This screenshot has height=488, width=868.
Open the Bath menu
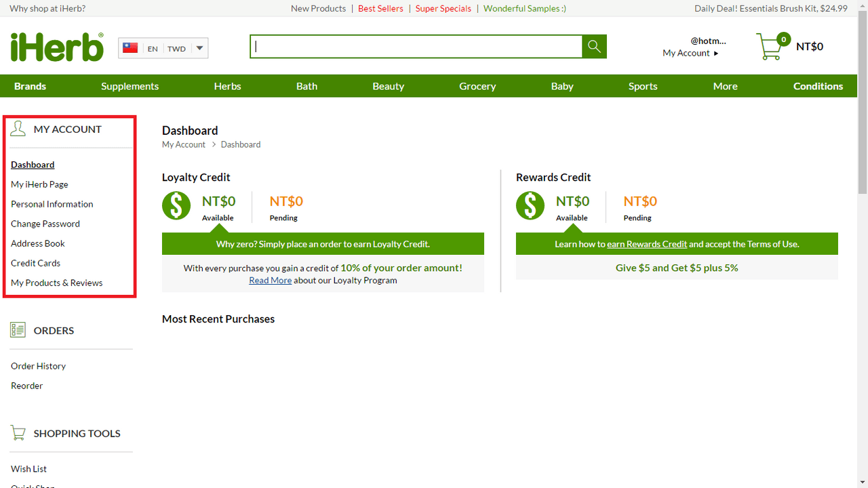tap(307, 86)
